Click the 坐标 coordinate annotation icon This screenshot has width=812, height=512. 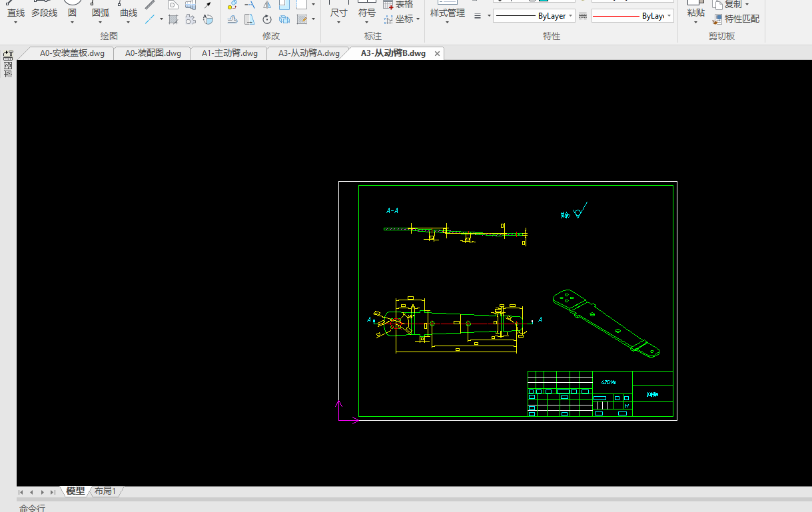click(388, 19)
